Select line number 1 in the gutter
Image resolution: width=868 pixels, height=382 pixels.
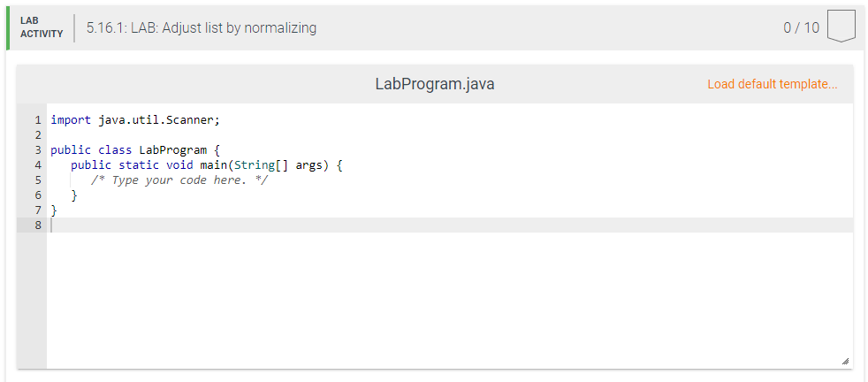[x=38, y=120]
